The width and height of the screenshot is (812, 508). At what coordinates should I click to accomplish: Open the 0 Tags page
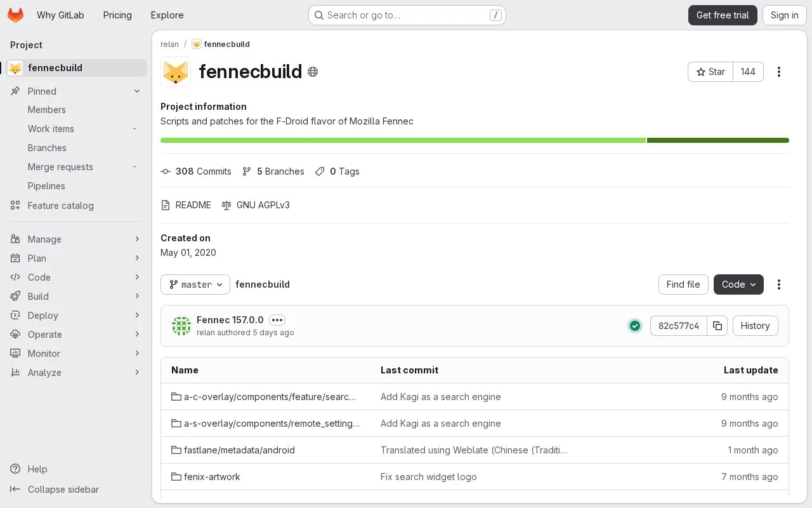(x=337, y=171)
